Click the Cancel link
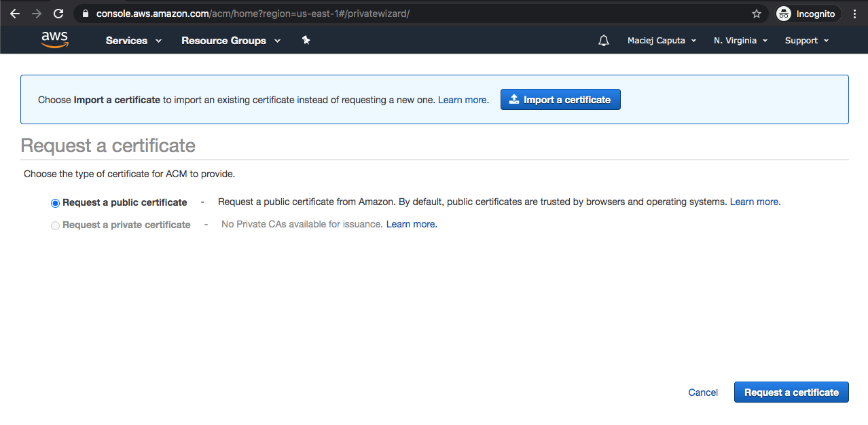The width and height of the screenshot is (868, 425). (x=703, y=392)
